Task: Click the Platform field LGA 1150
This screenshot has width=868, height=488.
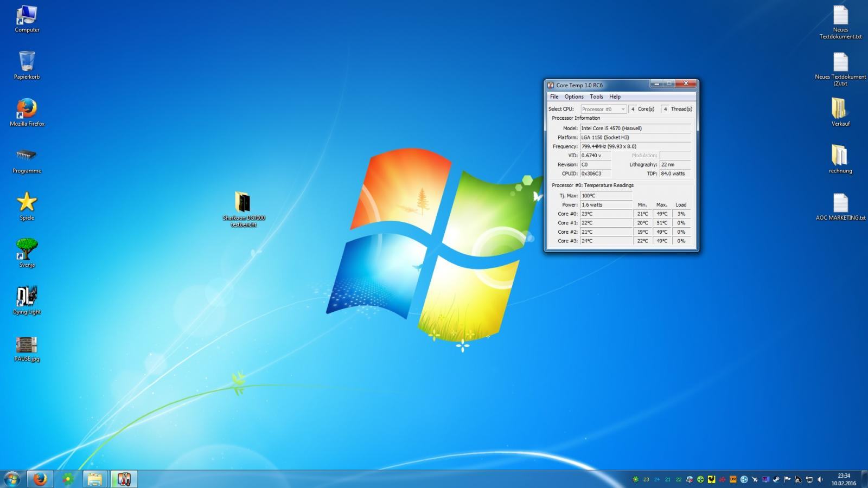Action: tap(635, 137)
